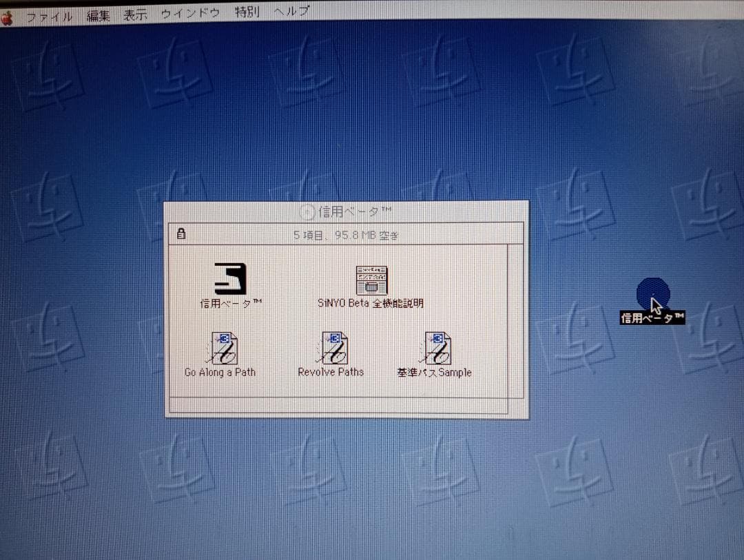Select the Revolve Paths file icon

pyautogui.click(x=333, y=348)
